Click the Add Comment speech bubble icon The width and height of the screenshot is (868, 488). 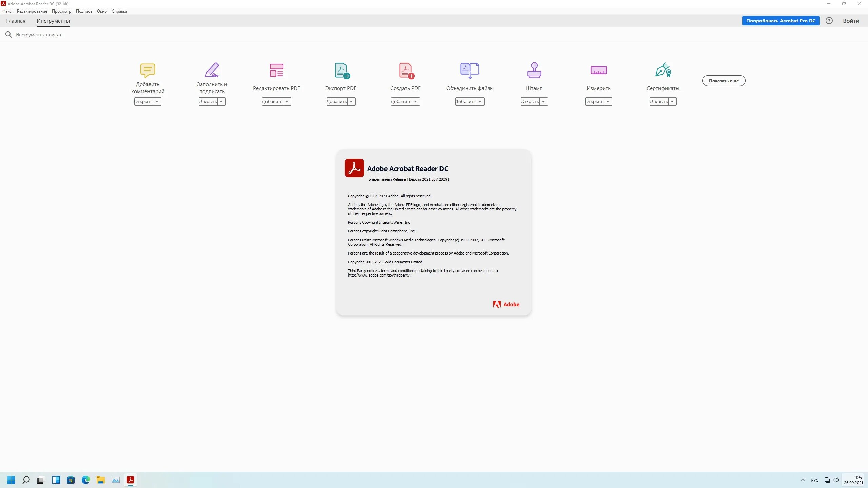147,70
